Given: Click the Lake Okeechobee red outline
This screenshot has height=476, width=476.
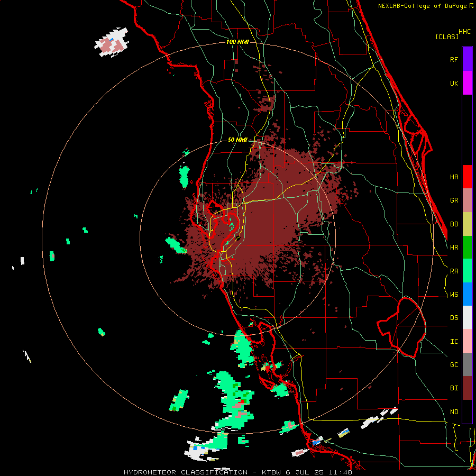Looking at the screenshot, I should pos(401,327).
